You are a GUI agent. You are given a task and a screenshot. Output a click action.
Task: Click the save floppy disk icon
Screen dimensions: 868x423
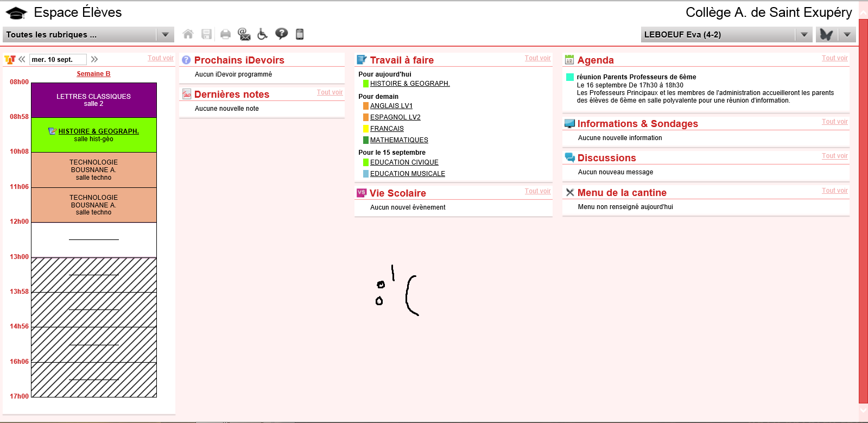pyautogui.click(x=206, y=34)
